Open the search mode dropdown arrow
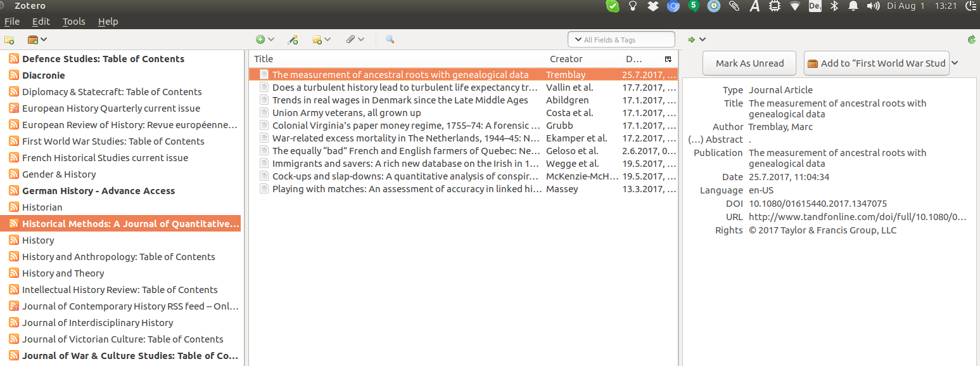Screen dimensions: 980x366 click(578, 39)
